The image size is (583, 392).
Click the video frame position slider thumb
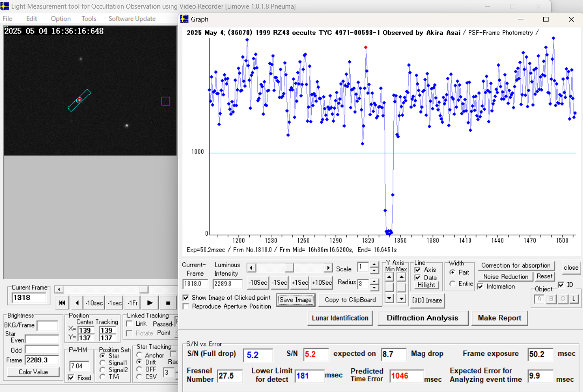[x=144, y=289]
